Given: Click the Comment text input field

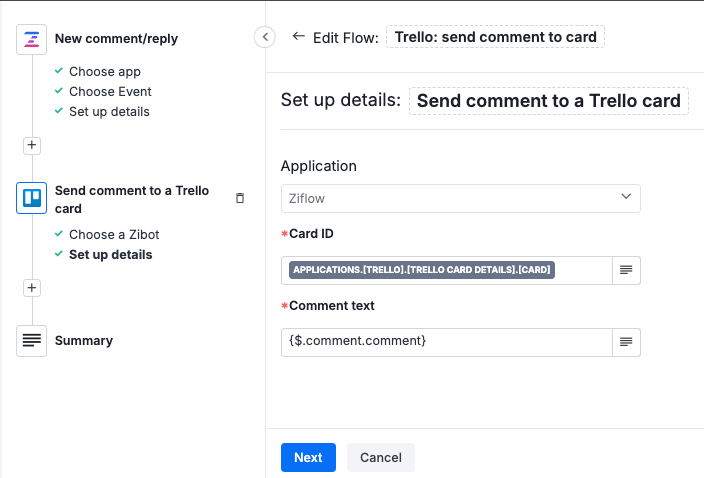Looking at the screenshot, I should tap(447, 342).
